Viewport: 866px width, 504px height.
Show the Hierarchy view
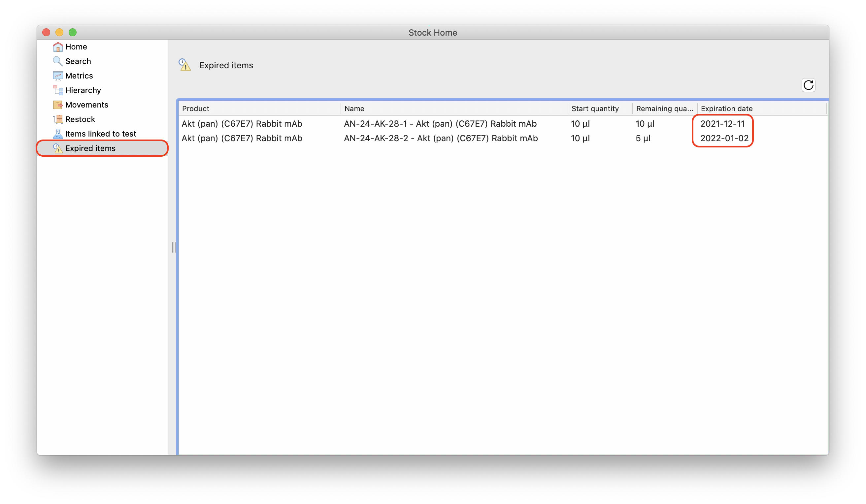pos(83,90)
